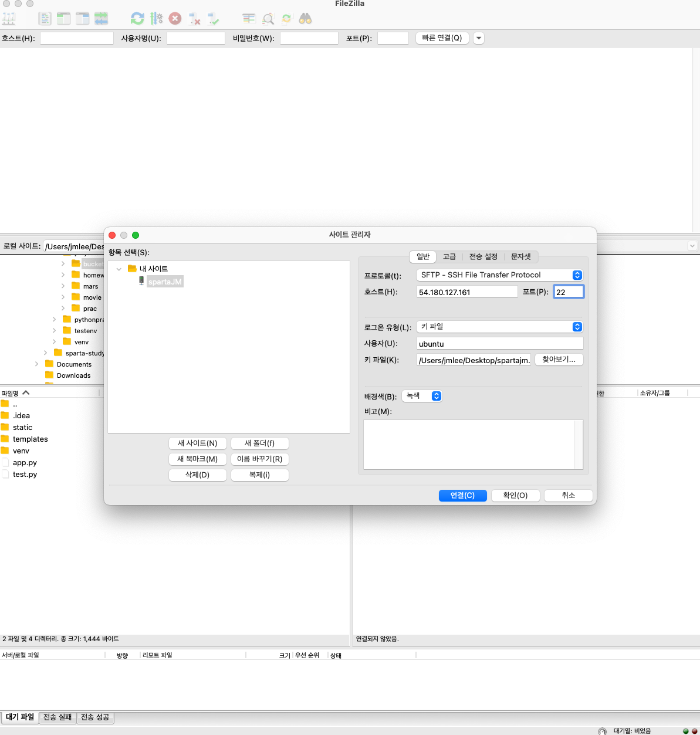Select the 전송 성공 queue tab

[95, 717]
